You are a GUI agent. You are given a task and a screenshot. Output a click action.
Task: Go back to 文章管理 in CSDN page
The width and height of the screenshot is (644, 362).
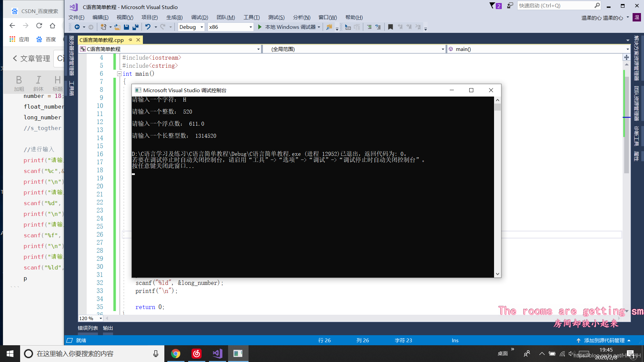click(x=32, y=59)
